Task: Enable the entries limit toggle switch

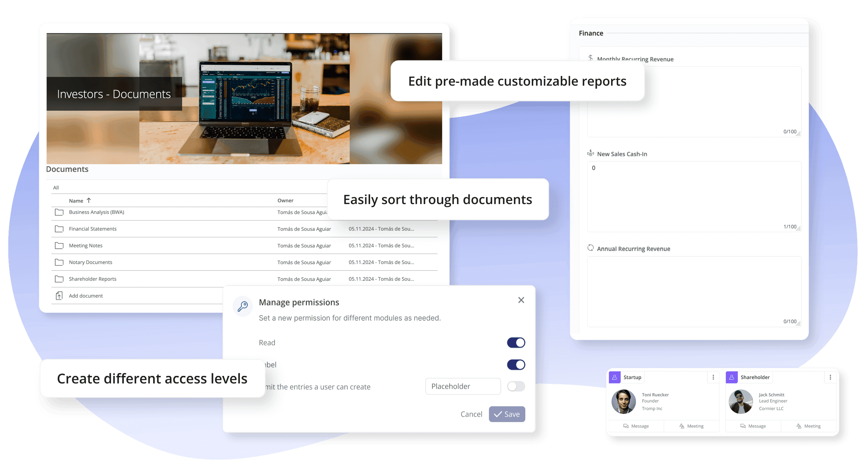Action: tap(516, 387)
